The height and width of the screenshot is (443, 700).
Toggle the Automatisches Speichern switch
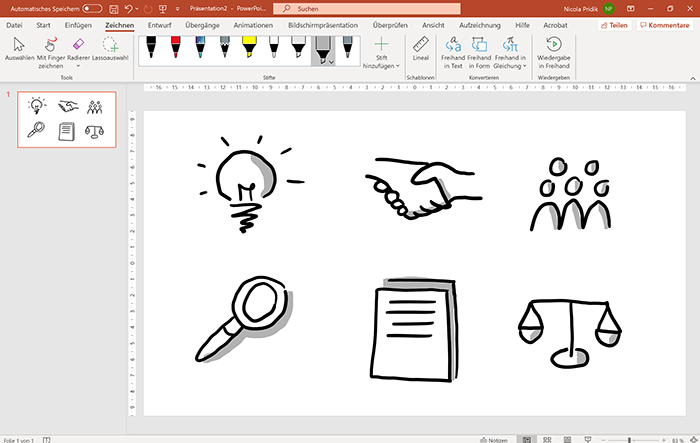tap(91, 8)
